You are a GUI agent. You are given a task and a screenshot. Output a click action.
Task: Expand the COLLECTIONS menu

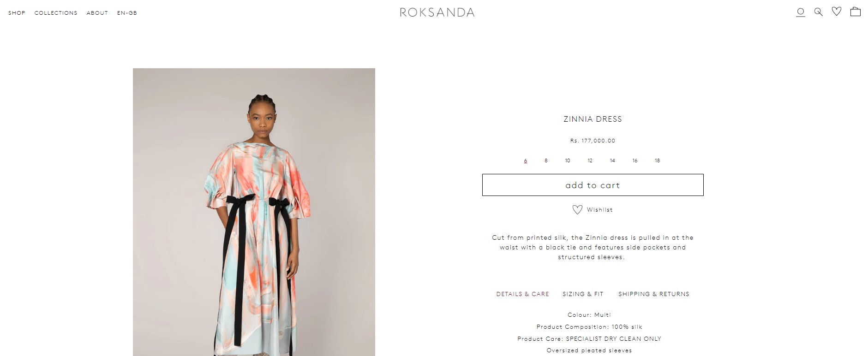click(56, 13)
